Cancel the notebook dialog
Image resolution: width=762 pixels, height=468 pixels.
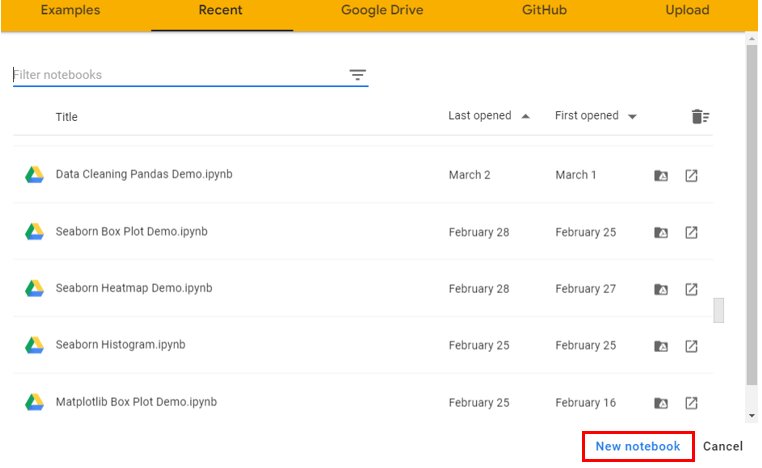point(722,446)
